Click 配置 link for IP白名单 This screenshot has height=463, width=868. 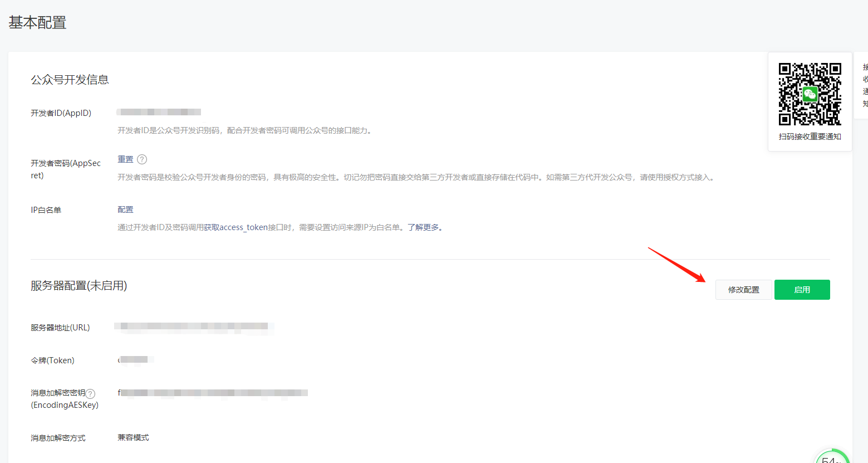(125, 209)
